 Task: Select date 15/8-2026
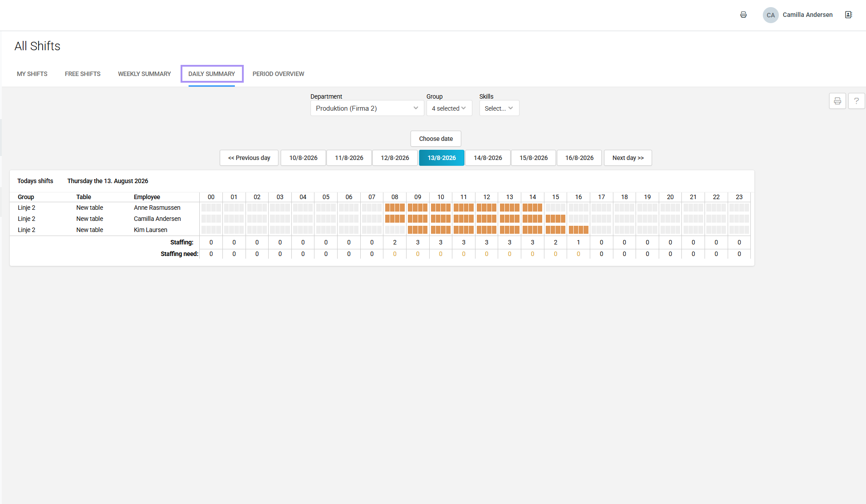[x=534, y=158]
